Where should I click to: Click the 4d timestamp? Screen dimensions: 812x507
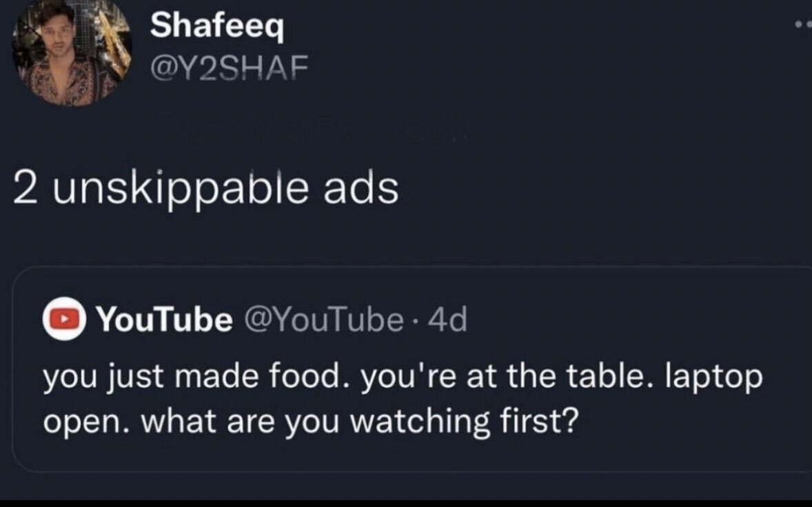[448, 320]
